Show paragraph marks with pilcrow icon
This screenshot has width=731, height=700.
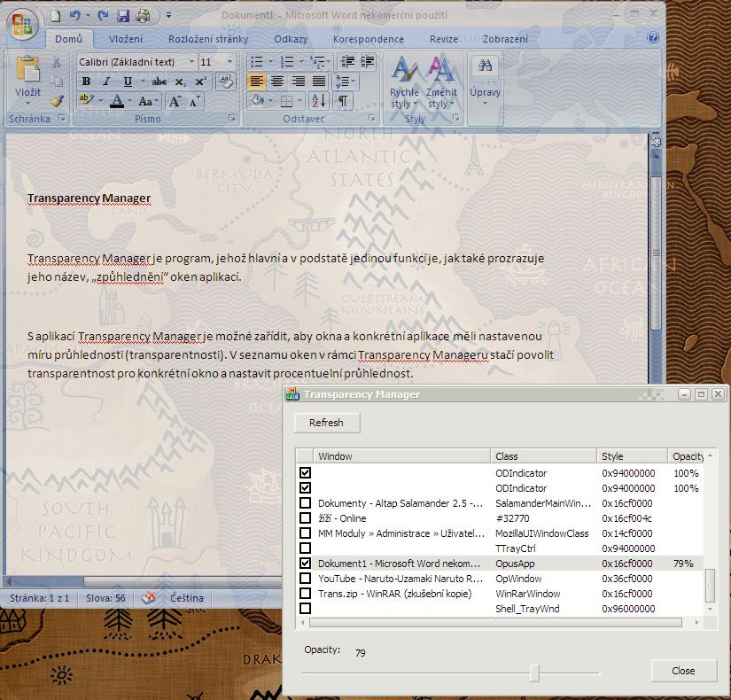[343, 101]
